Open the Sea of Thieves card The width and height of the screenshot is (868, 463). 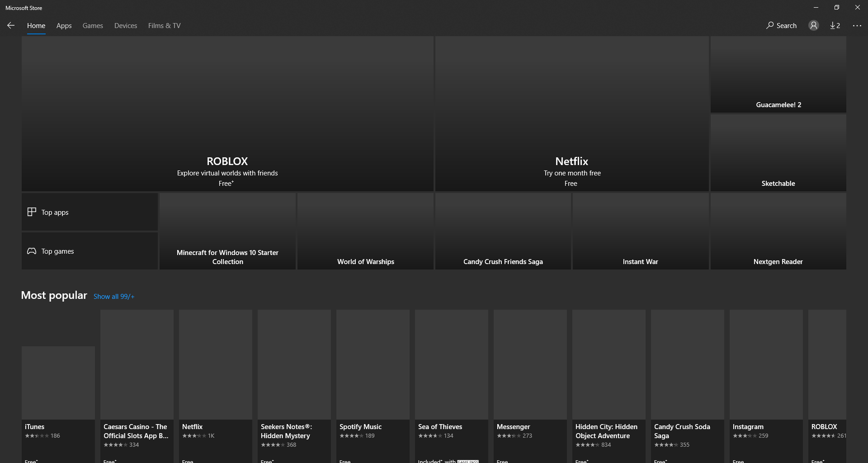452,387
